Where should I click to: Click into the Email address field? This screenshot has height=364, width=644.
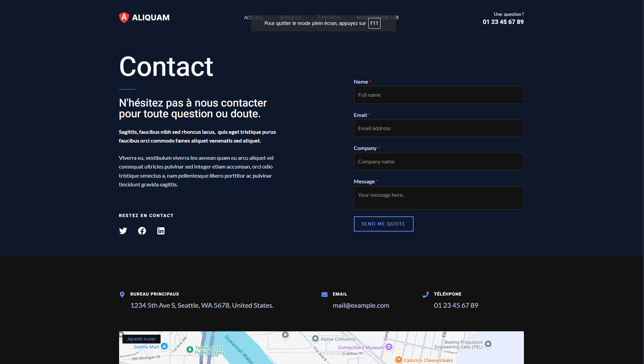coord(438,128)
